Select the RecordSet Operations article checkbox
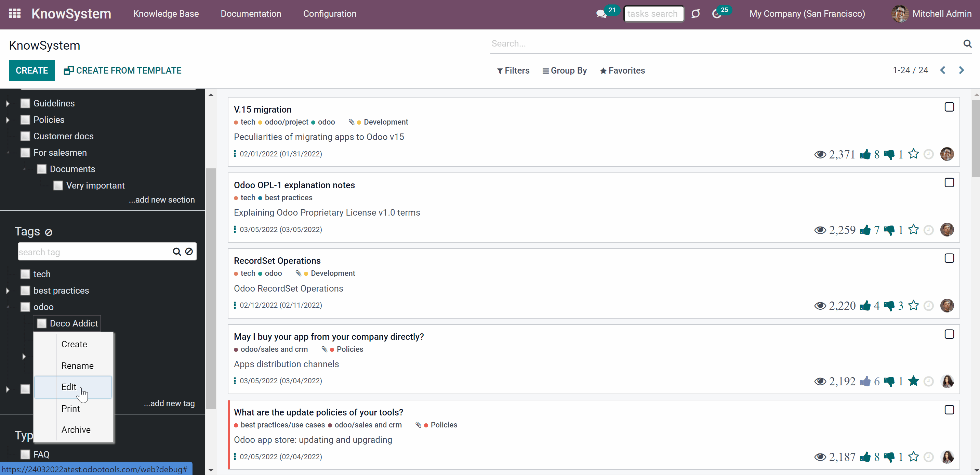The height and width of the screenshot is (475, 980). [949, 258]
